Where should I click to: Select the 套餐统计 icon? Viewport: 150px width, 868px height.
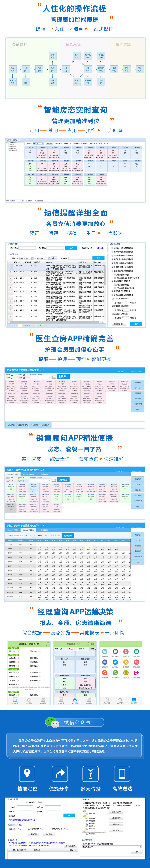[136, 652]
